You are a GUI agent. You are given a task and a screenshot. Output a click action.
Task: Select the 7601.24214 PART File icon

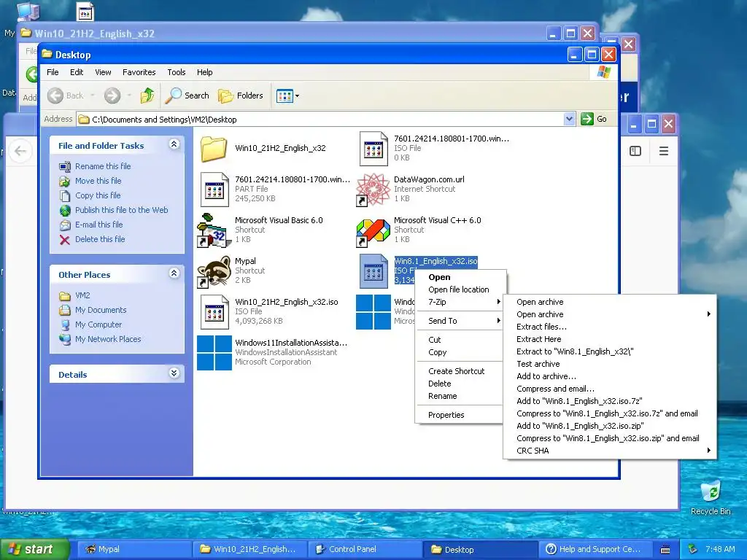tap(214, 190)
